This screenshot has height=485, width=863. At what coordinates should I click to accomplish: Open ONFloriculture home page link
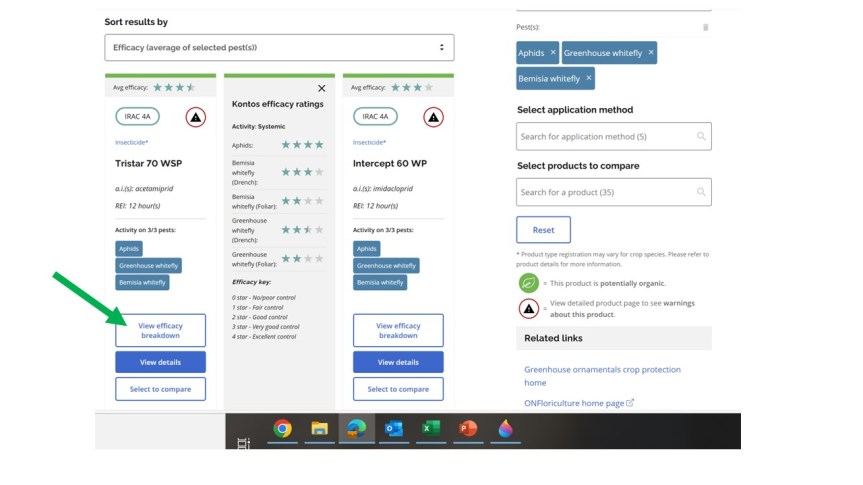[578, 403]
